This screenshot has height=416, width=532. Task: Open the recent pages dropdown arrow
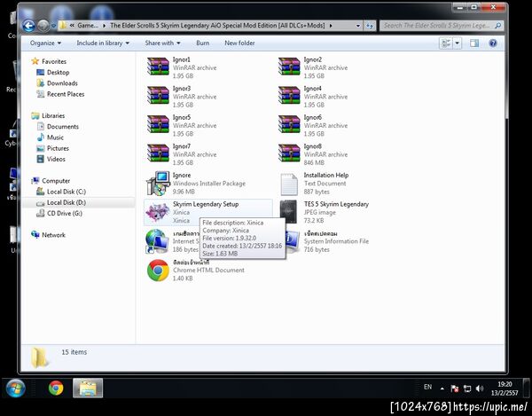[x=53, y=26]
